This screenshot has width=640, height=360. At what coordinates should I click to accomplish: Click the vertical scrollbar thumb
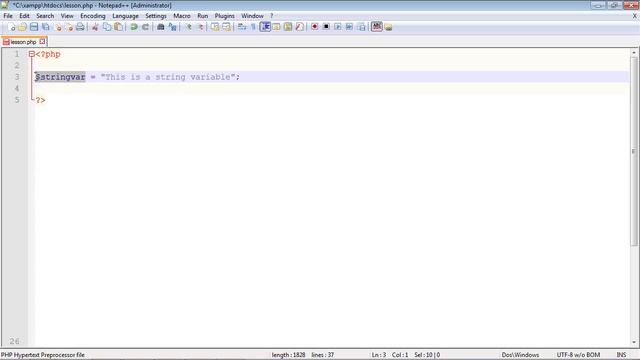point(634,151)
